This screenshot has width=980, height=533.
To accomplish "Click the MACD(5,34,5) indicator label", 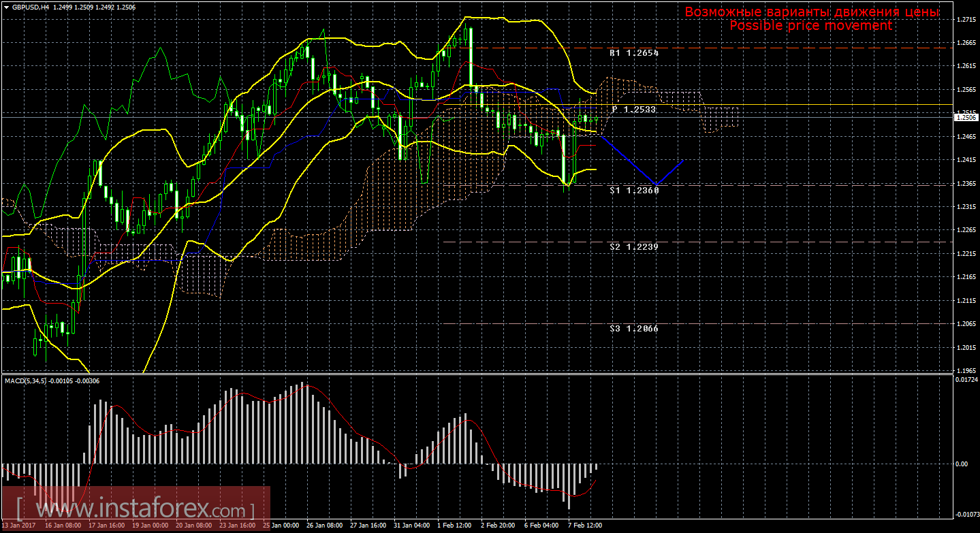I will (x=27, y=381).
